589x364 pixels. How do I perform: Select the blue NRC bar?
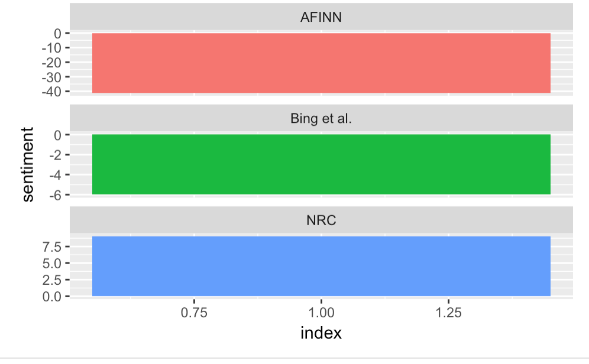click(321, 266)
